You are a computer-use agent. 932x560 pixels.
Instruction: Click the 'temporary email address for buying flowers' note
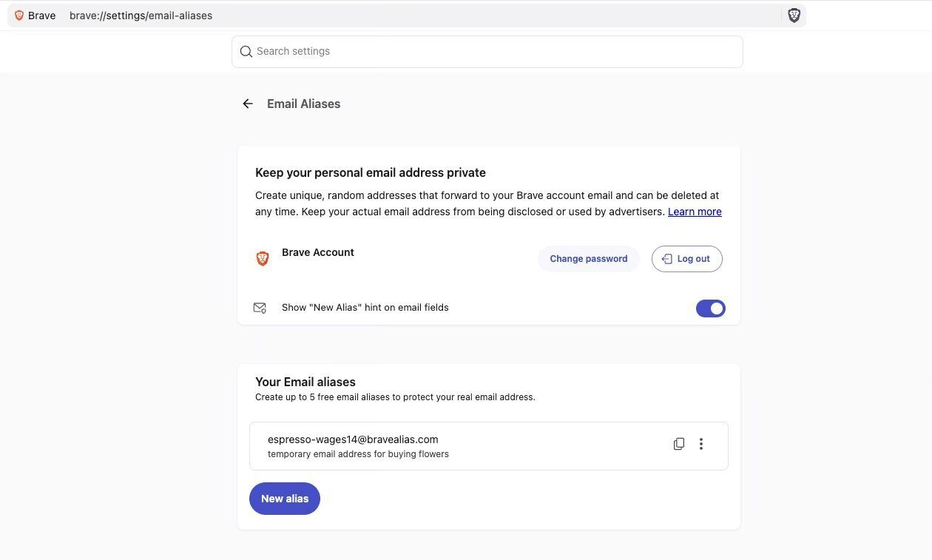[358, 454]
